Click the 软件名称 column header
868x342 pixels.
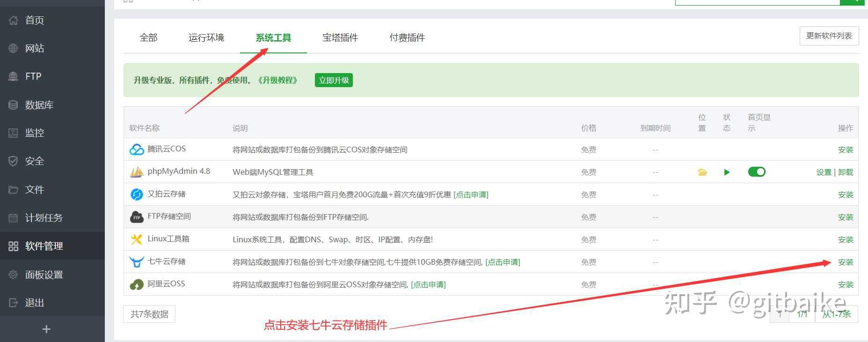pyautogui.click(x=145, y=128)
